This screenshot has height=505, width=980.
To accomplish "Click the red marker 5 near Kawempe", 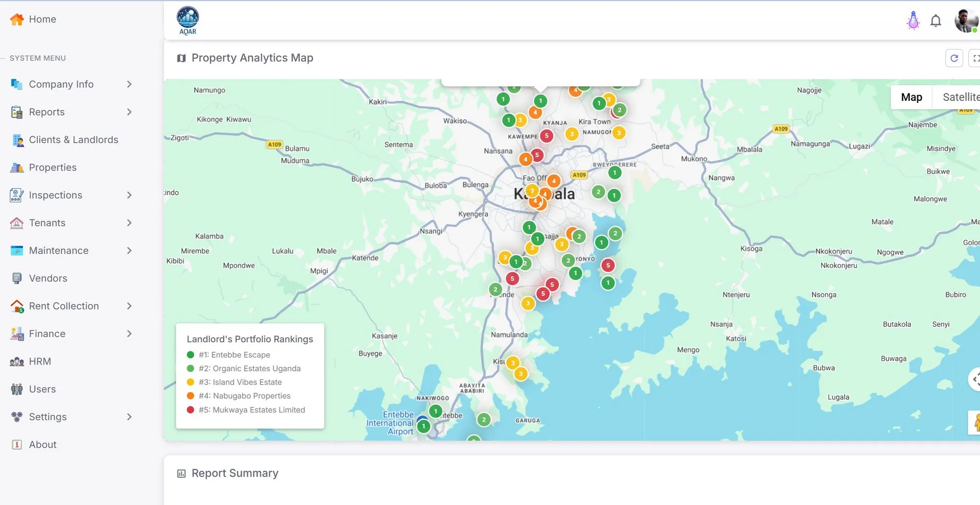I will (546, 136).
